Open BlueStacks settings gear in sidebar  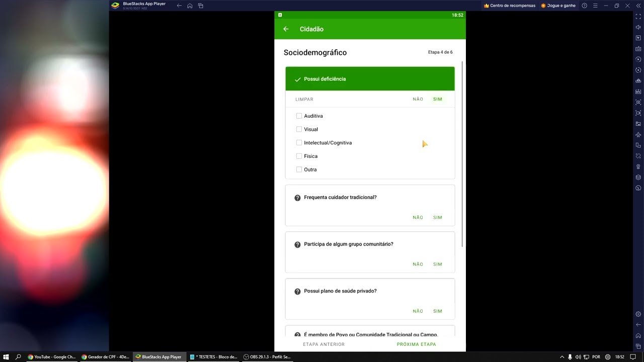coord(638,314)
